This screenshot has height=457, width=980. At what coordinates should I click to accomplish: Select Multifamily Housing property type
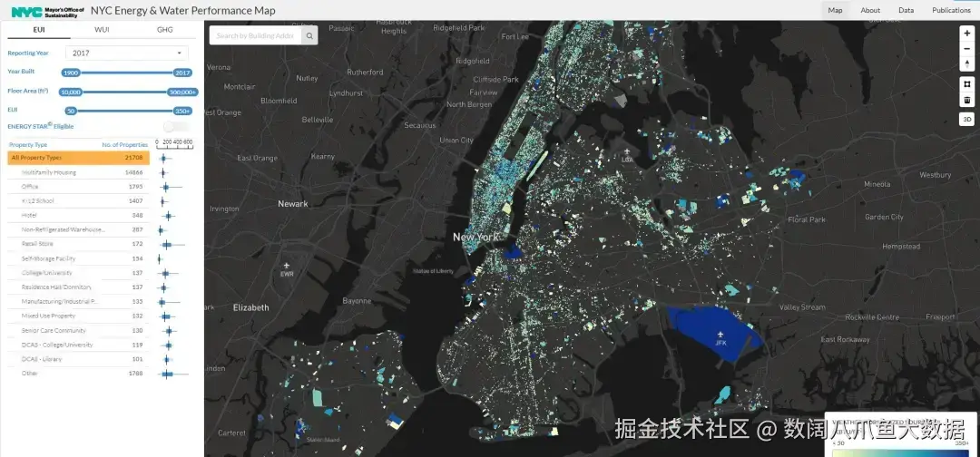point(78,172)
